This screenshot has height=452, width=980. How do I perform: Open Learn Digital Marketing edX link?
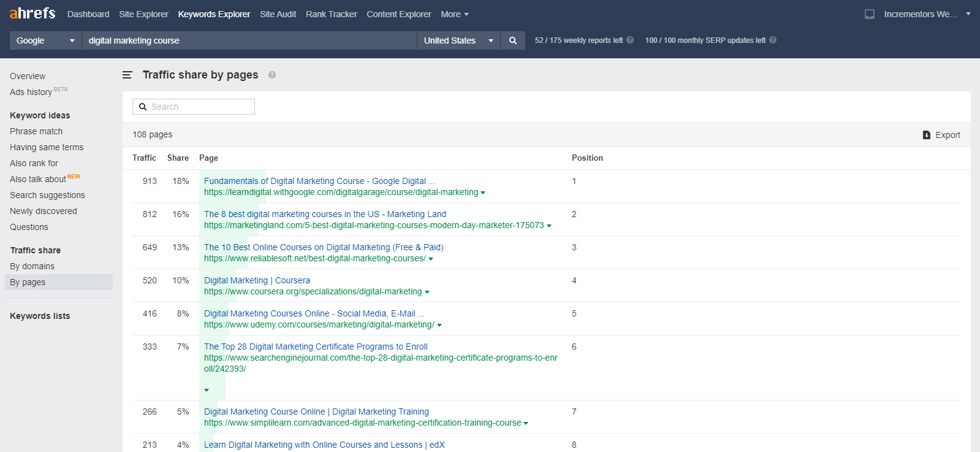coord(324,445)
